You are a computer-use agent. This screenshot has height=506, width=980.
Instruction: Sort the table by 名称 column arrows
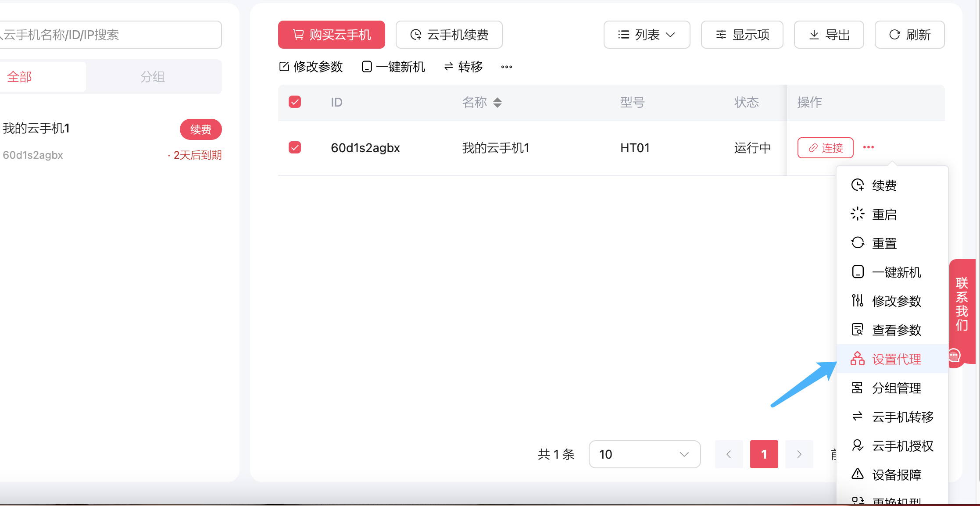click(497, 103)
